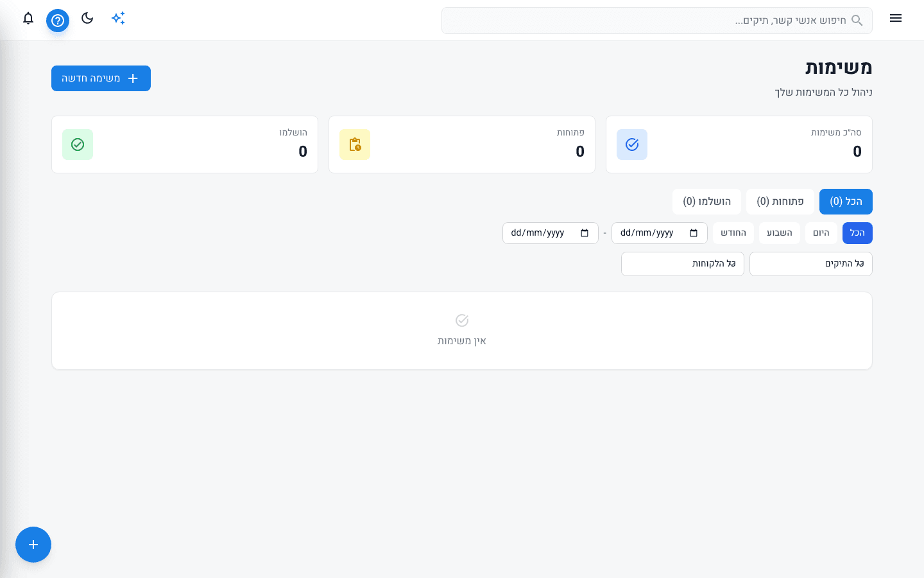Open the AI sparkles assistant icon
The height and width of the screenshot is (578, 924).
click(x=118, y=19)
